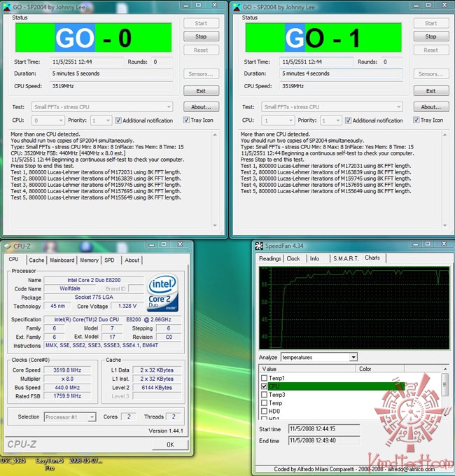
Task: Minimize the left SP2004 GO - 0 window
Action: tap(186, 5)
